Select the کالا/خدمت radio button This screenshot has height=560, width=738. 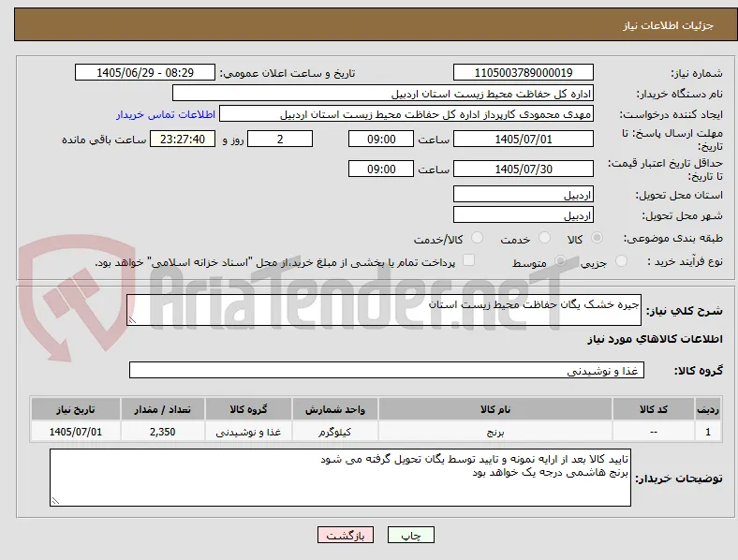478,238
